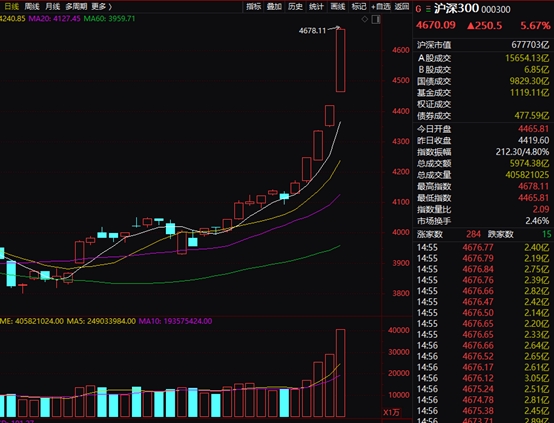Select the 沪深300 index title
This screenshot has width=554, height=423.
[x=456, y=8]
